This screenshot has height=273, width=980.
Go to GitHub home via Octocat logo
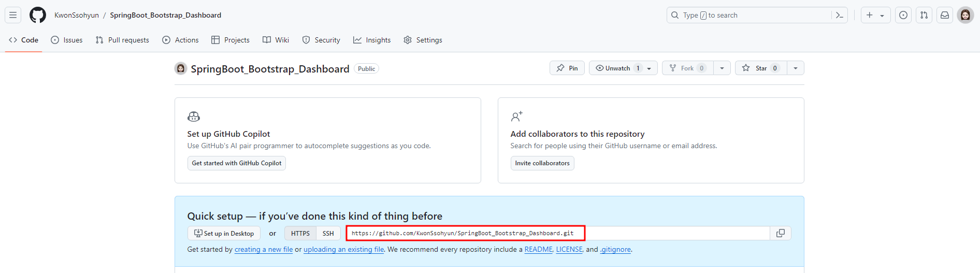(x=38, y=15)
